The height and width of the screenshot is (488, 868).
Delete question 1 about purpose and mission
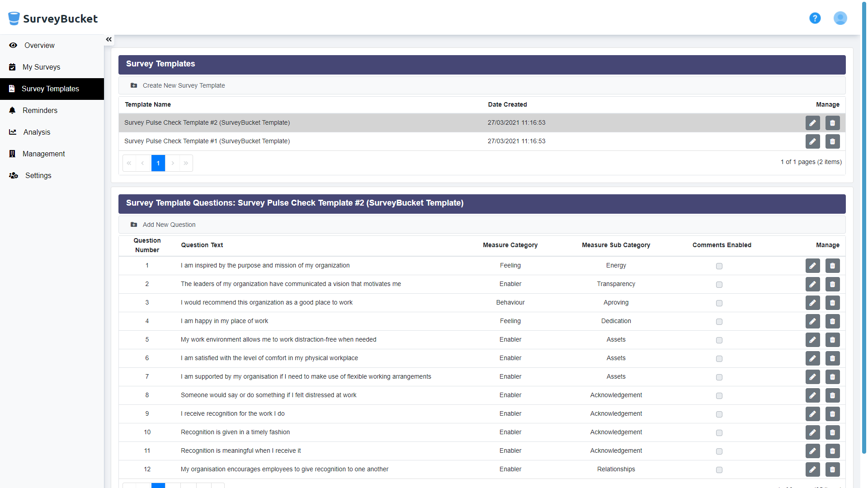pos(832,266)
